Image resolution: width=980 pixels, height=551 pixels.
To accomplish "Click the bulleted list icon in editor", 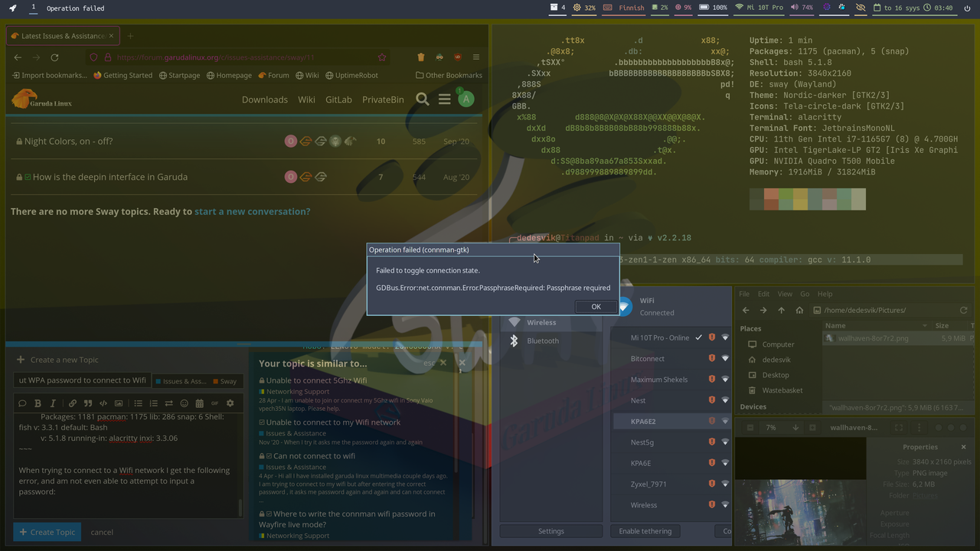I will (x=138, y=403).
